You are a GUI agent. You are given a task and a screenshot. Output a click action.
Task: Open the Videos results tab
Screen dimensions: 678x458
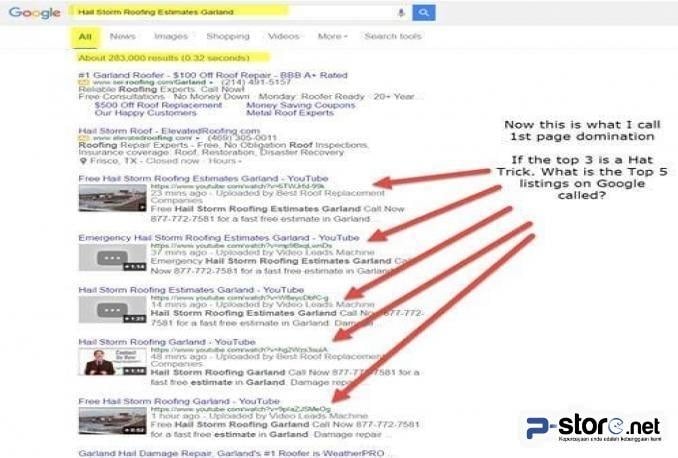click(283, 36)
